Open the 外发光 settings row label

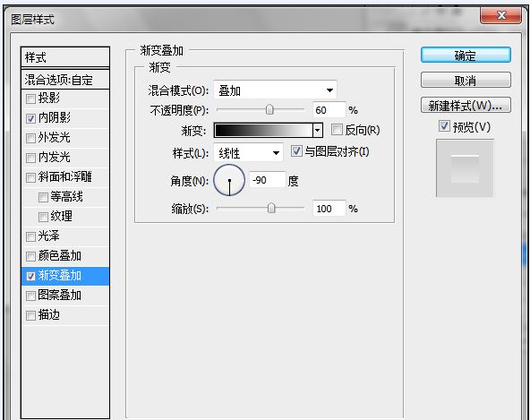click(55, 137)
